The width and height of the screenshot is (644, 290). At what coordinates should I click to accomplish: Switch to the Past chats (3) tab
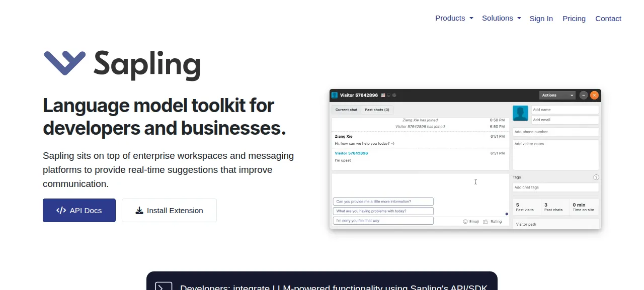point(377,110)
